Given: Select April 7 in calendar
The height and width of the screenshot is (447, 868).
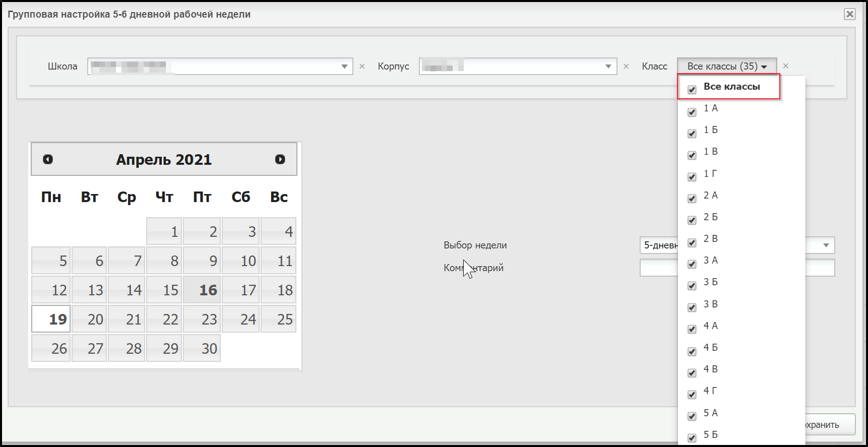Looking at the screenshot, I should pos(127,261).
